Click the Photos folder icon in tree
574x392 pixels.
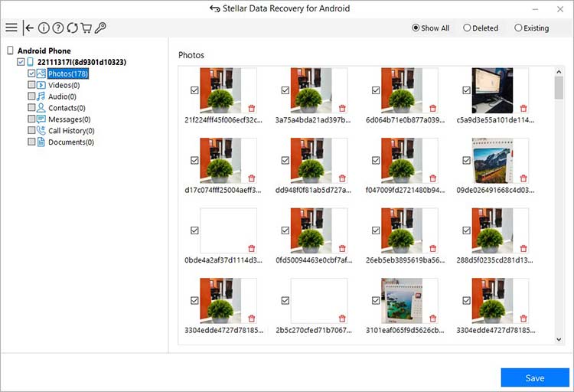[x=41, y=73]
